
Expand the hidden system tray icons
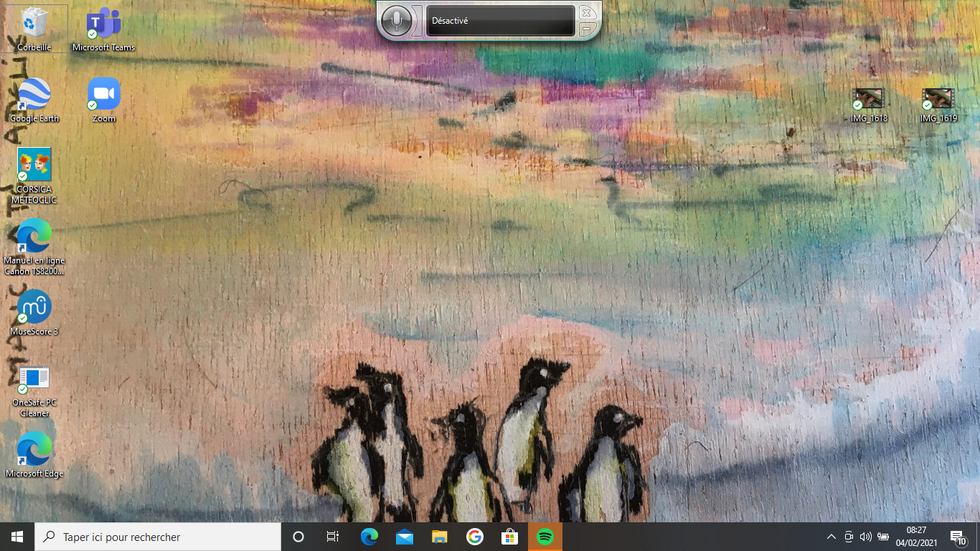(x=831, y=537)
